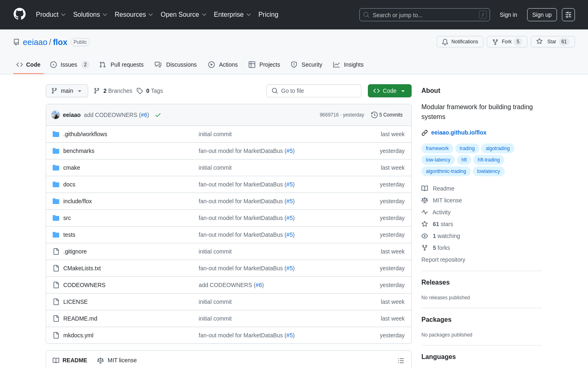Open the flox repository link

(x=60, y=42)
